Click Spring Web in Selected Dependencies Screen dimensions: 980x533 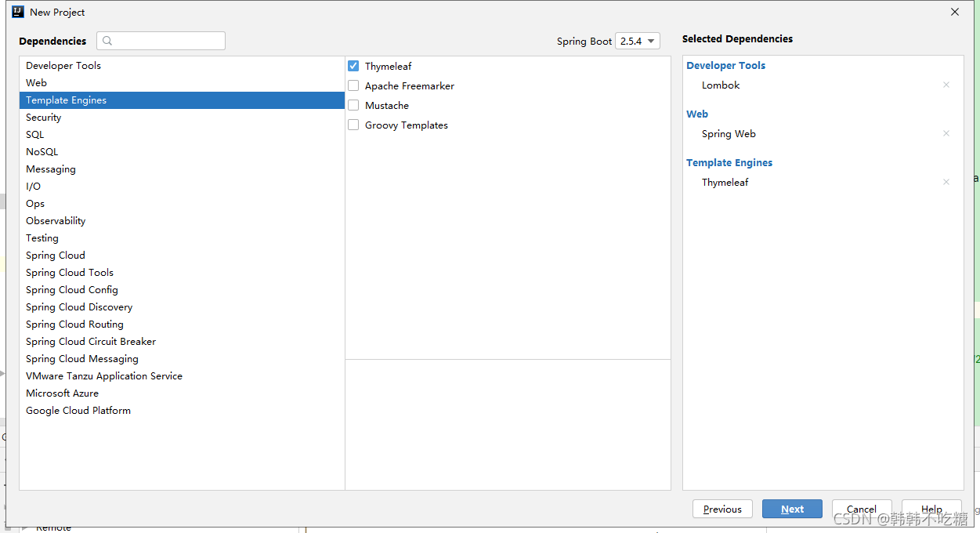[x=729, y=133]
